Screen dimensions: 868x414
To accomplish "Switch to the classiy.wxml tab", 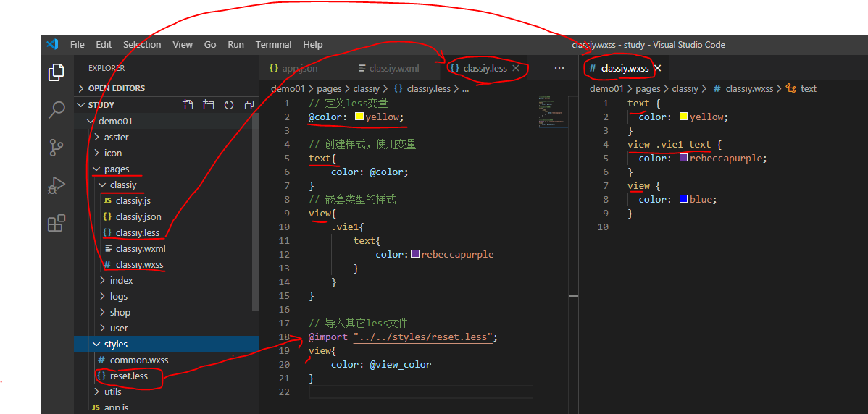I will click(393, 69).
